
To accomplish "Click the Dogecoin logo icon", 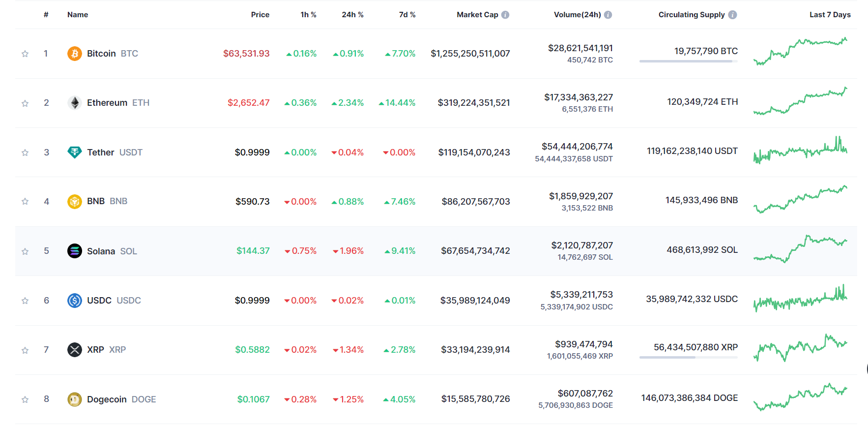I will [x=75, y=399].
